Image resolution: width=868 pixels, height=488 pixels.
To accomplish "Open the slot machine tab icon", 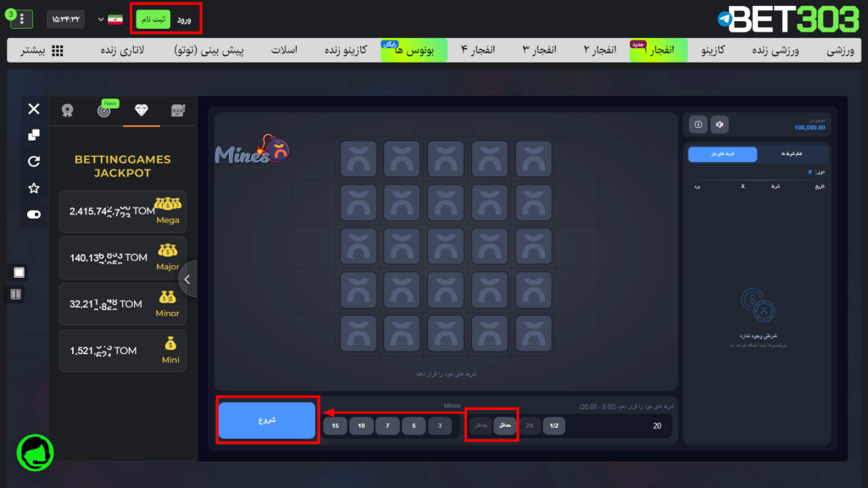I will [x=178, y=110].
